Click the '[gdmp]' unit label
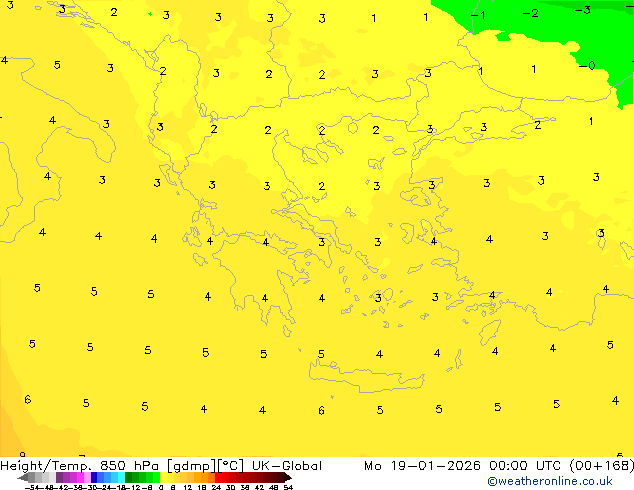This screenshot has height=490, width=634. (x=192, y=466)
